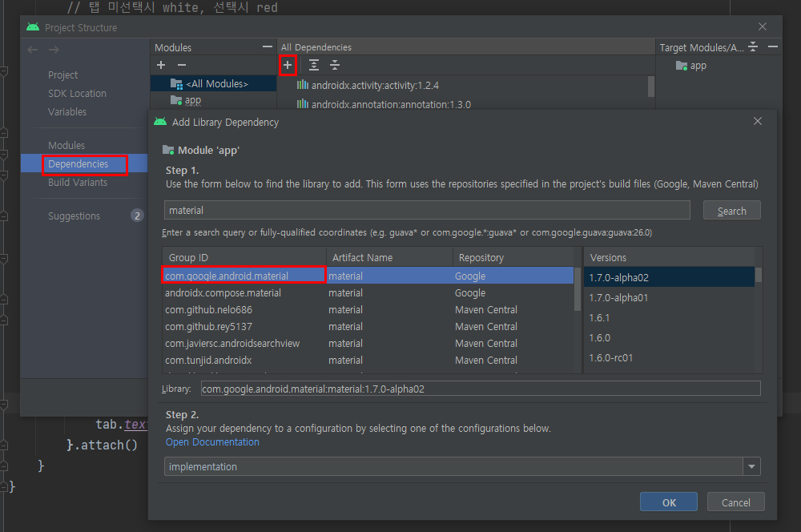
Task: Sort by the Group ID column header
Action: 244,257
